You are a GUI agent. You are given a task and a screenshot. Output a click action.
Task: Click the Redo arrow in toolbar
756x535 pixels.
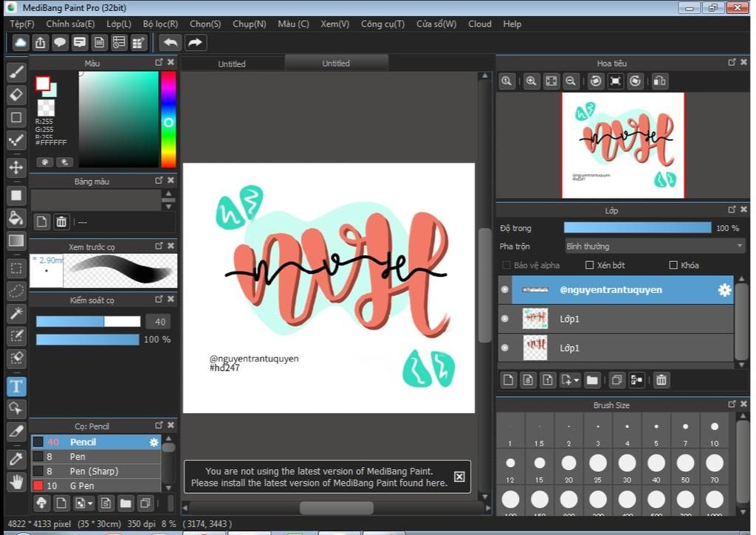[x=195, y=42]
